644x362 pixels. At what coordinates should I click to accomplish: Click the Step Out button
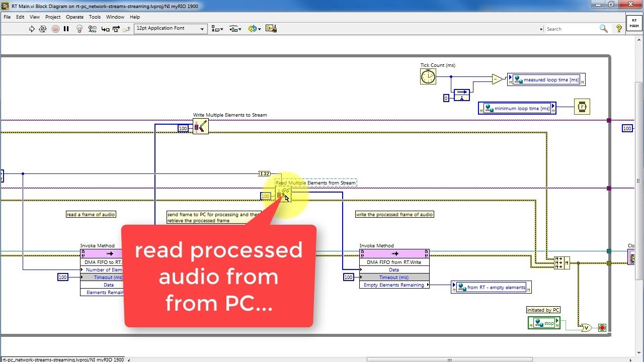tap(126, 29)
